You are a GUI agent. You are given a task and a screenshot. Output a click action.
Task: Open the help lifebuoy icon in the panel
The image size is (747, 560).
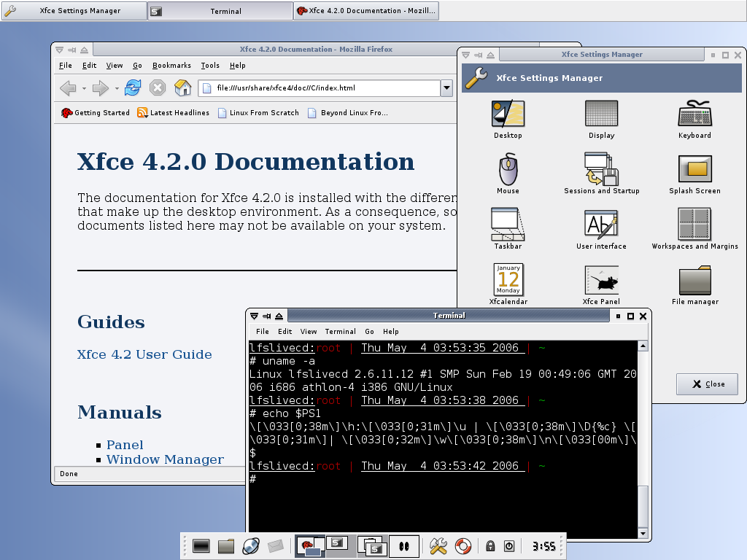pyautogui.click(x=462, y=546)
